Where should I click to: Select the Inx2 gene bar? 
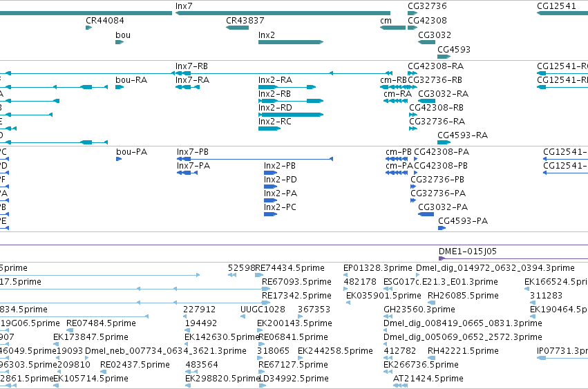291,42
